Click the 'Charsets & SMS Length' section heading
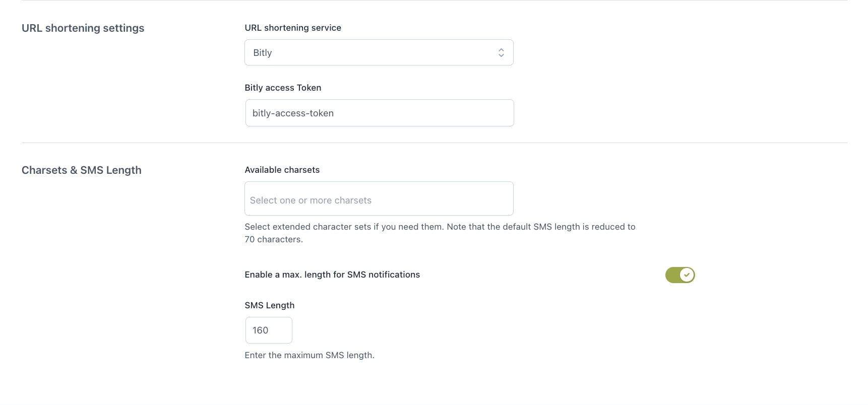This screenshot has height=405, width=868. coord(81,170)
